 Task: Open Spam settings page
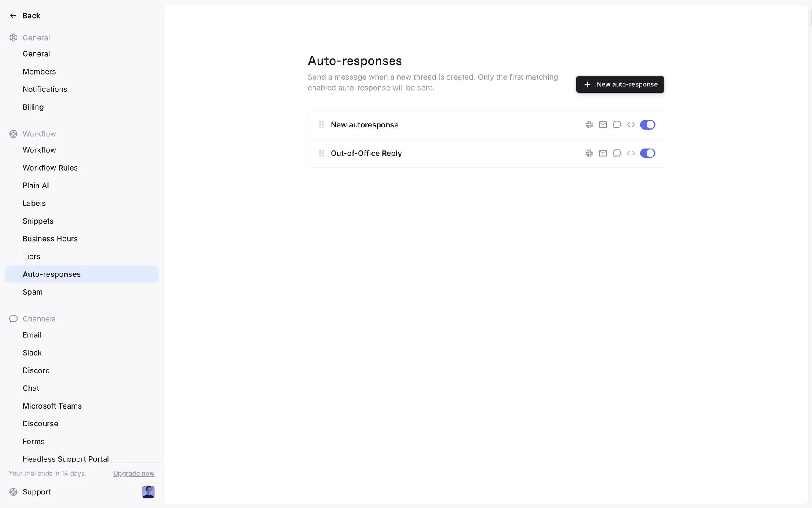(x=33, y=292)
